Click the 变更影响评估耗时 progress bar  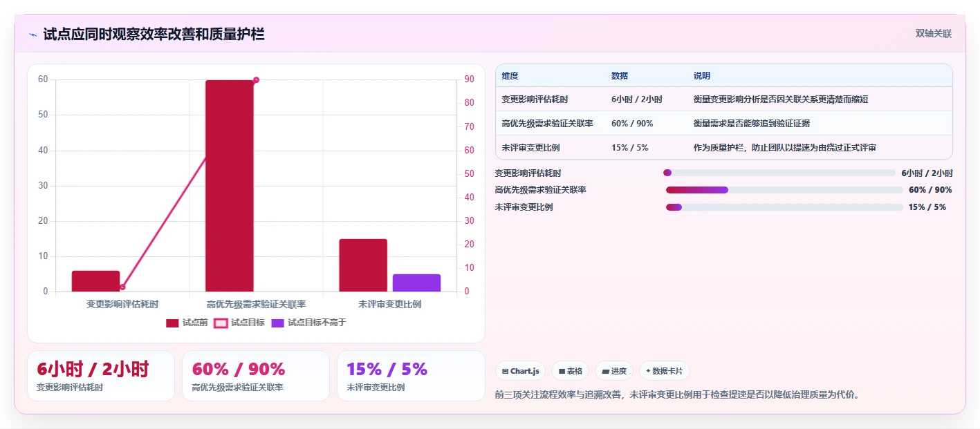pyautogui.click(x=779, y=173)
